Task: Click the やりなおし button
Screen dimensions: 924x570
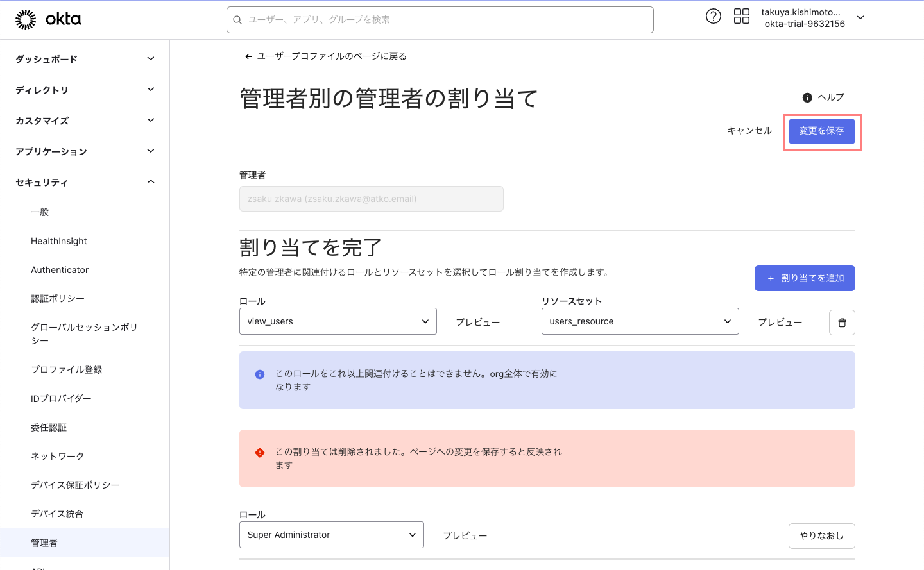Action: [821, 535]
